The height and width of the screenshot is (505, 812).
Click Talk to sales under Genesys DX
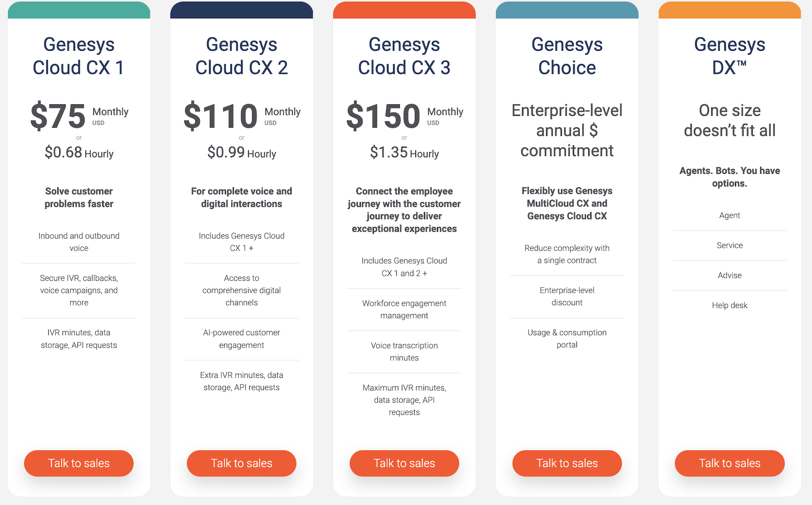click(730, 463)
